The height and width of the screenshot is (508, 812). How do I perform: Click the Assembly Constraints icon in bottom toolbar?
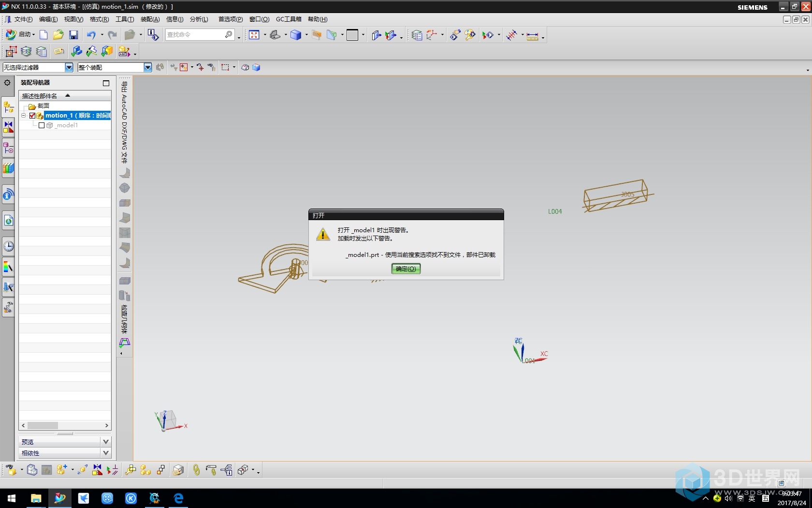112,470
